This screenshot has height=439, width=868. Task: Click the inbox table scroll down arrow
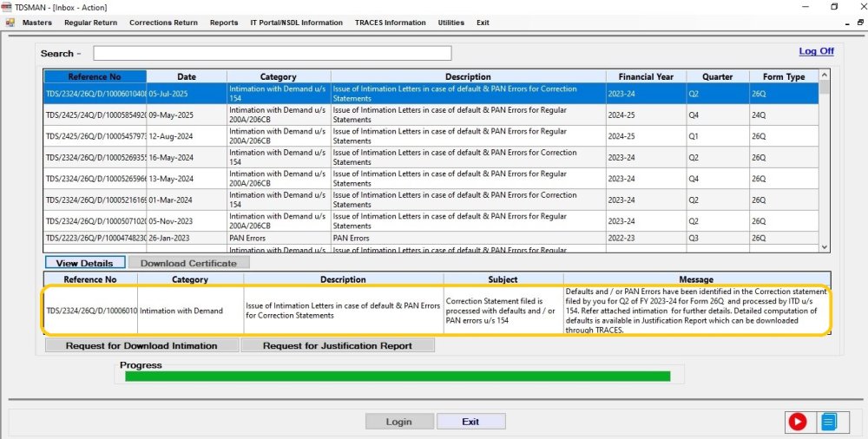tap(825, 247)
